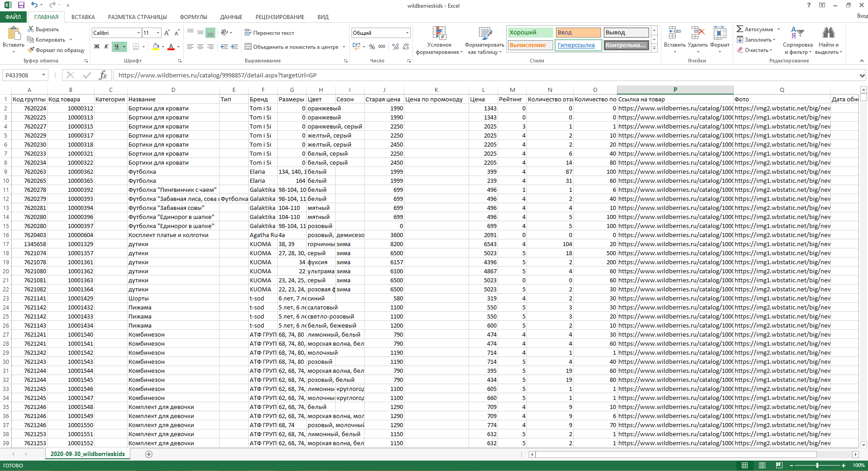Decrease font size with small A icon

click(177, 33)
